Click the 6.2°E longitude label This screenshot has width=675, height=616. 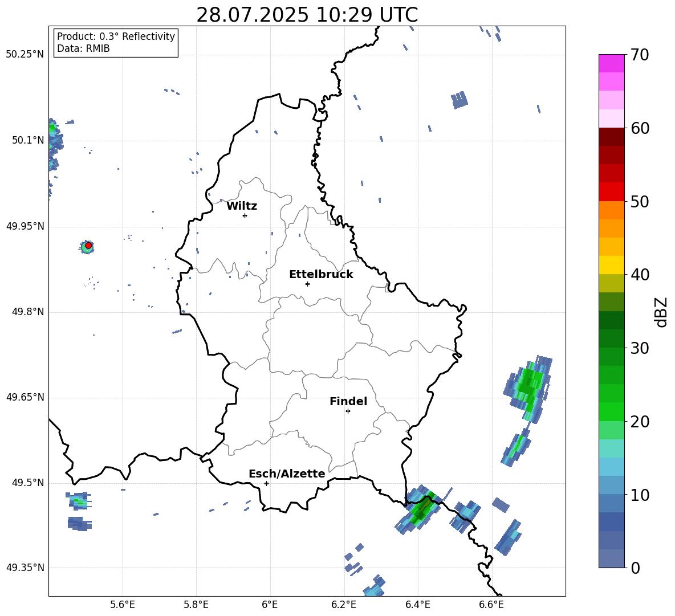coord(344,605)
